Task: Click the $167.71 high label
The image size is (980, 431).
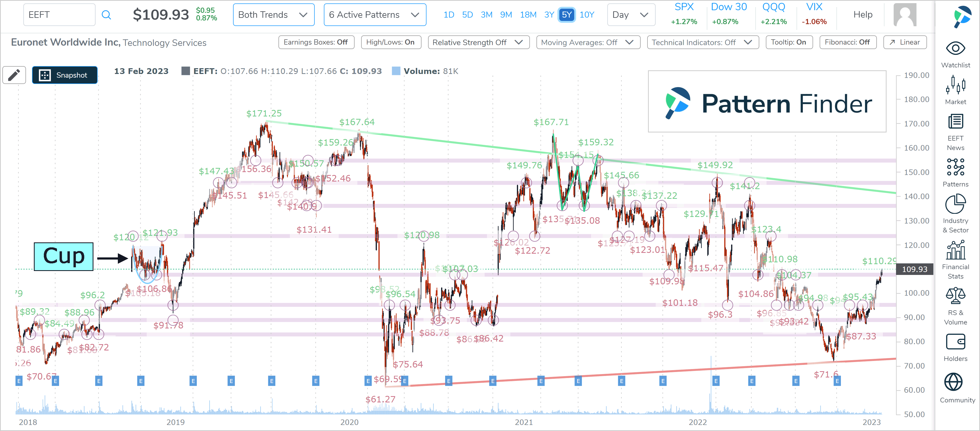Action: (x=551, y=122)
